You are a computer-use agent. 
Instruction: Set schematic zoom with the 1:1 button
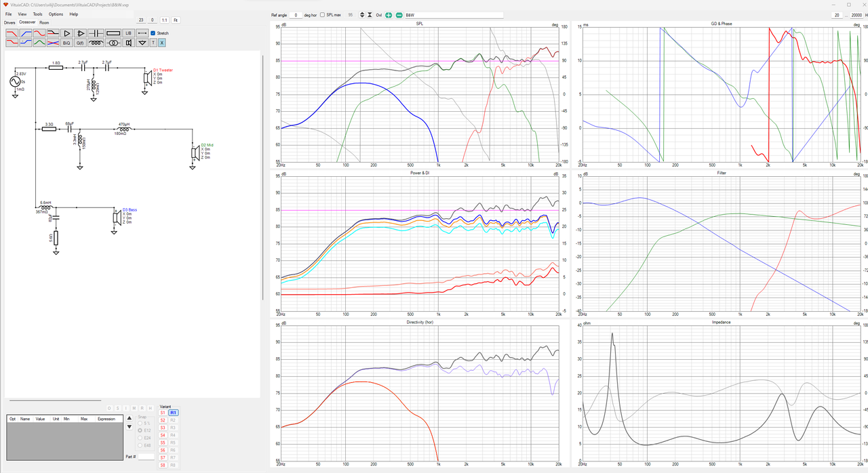[164, 20]
